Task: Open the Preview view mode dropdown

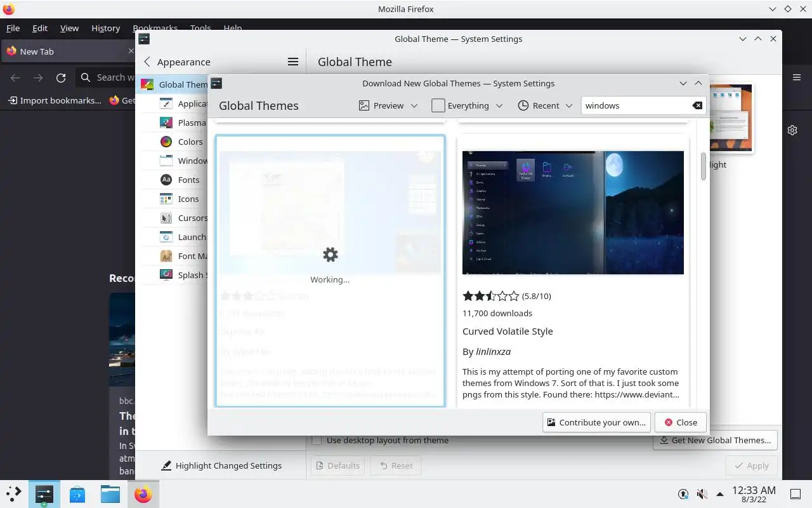Action: pos(388,105)
